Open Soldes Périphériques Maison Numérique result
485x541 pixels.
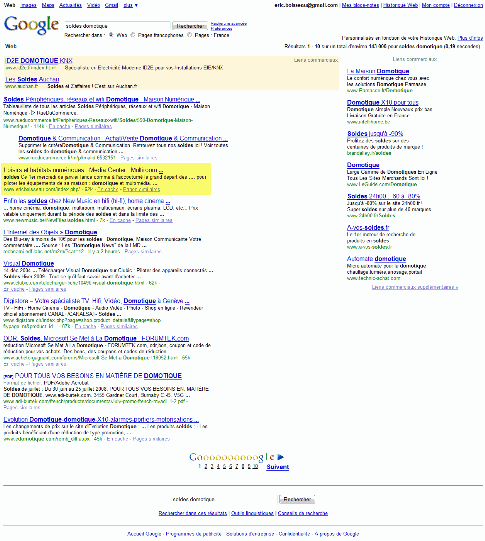click(101, 99)
